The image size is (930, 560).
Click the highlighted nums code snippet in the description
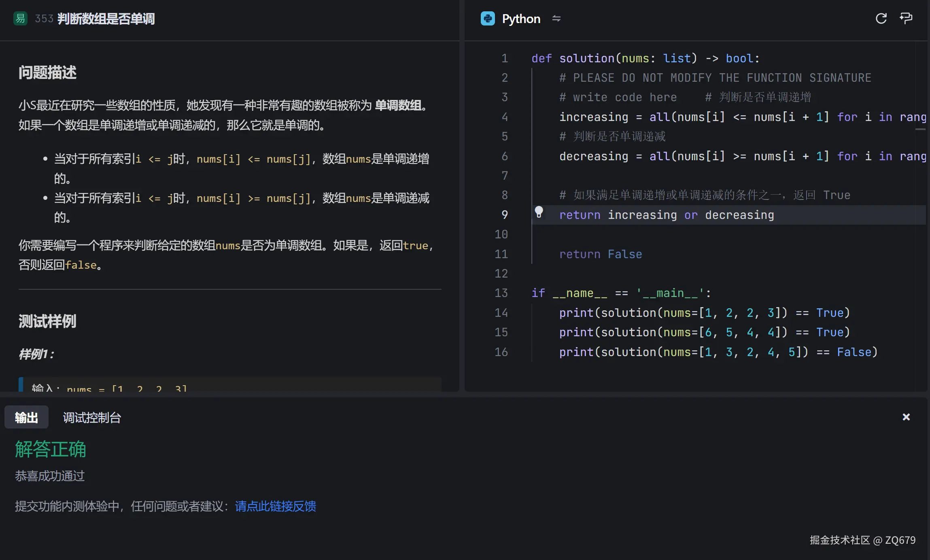coord(227,245)
